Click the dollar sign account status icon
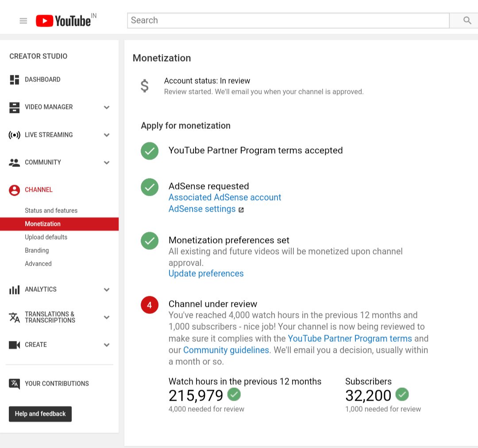This screenshot has height=448, width=478. 144,86
